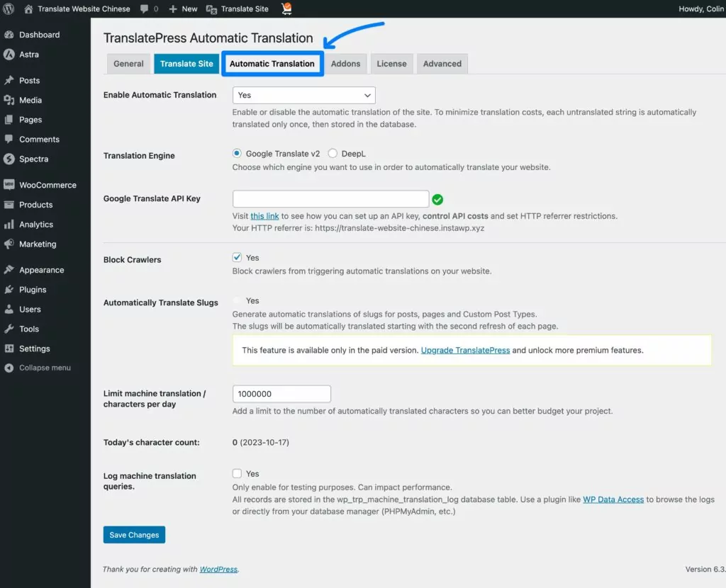Screen dimensions: 726x588
Task: Open the Advanced tab
Action: pyautogui.click(x=442, y=64)
